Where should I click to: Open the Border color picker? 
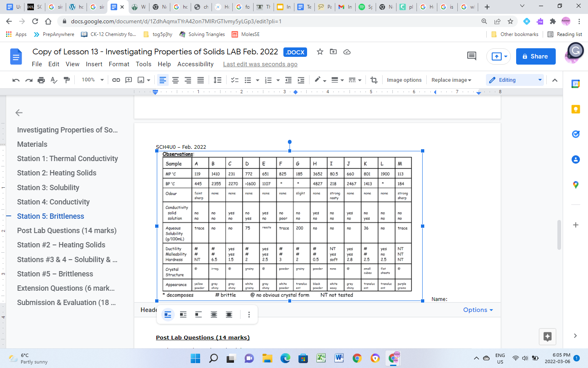320,80
